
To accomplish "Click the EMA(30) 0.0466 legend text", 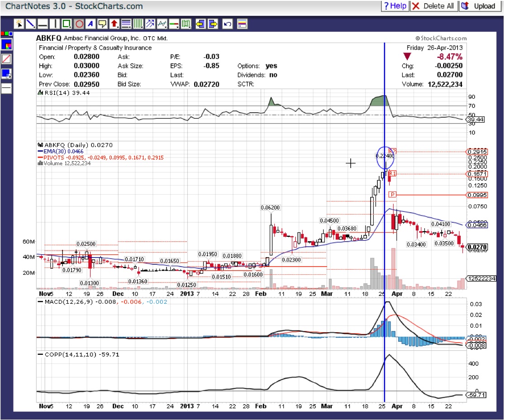I will [x=63, y=151].
